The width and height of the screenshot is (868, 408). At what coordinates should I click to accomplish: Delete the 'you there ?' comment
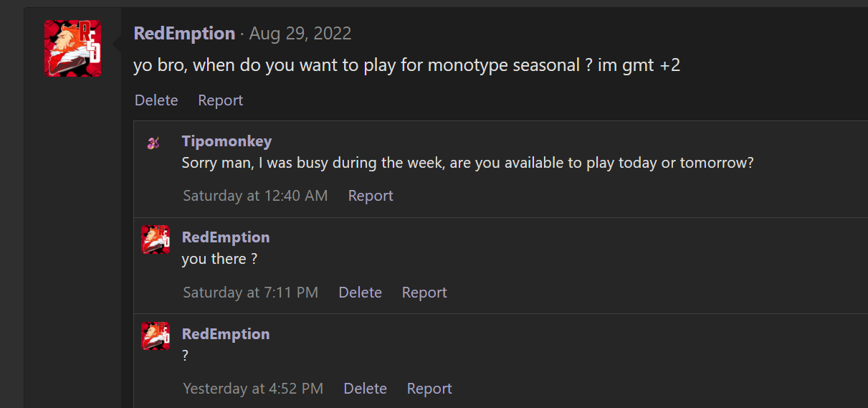click(360, 293)
